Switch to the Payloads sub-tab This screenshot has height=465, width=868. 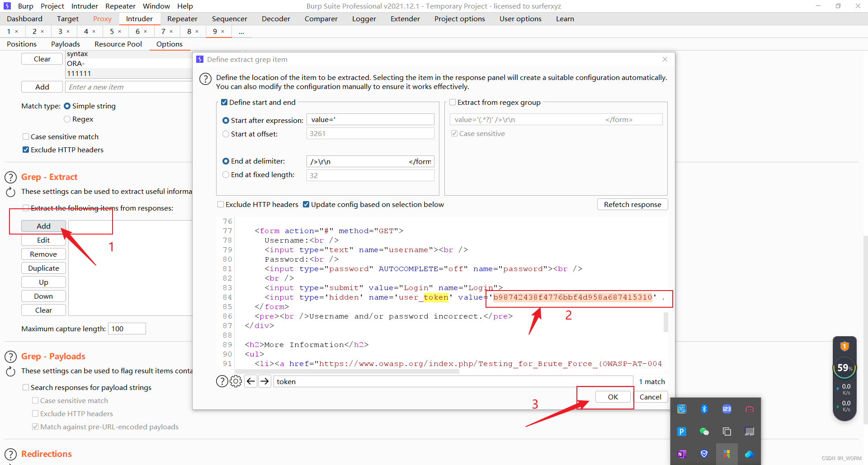(x=66, y=44)
